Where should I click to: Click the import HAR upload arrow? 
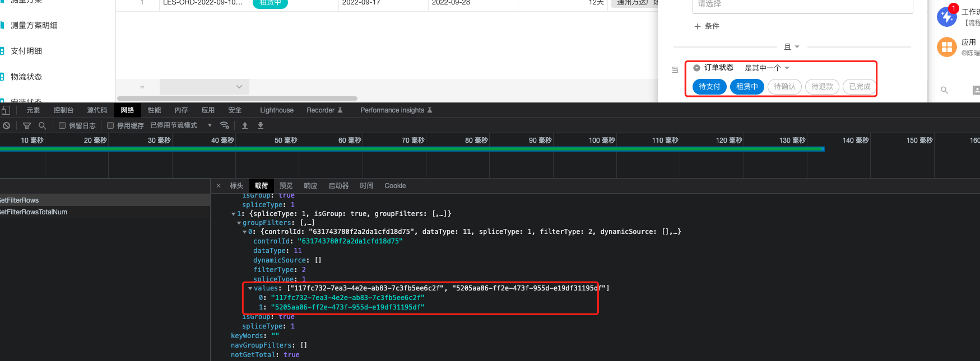[x=245, y=125]
